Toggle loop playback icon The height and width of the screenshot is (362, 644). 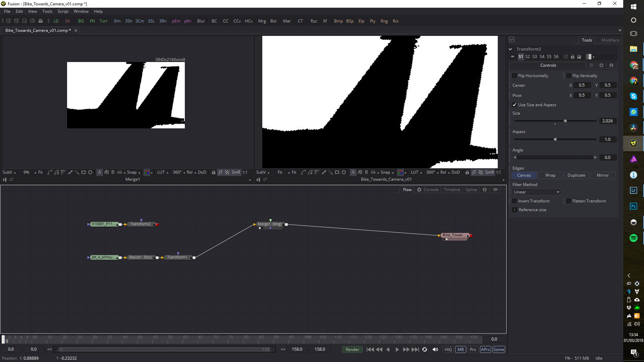pyautogui.click(x=425, y=349)
